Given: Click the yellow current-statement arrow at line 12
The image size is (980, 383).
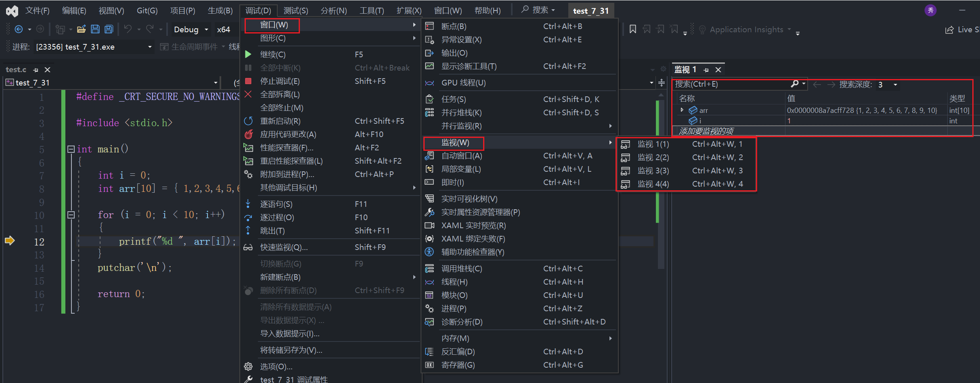Looking at the screenshot, I should (x=10, y=241).
